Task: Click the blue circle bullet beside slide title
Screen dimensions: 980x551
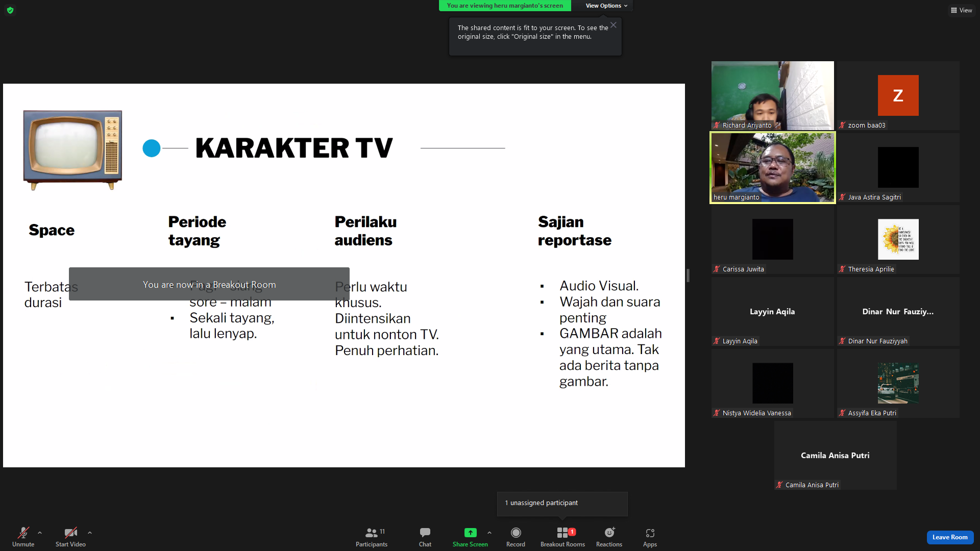Action: point(152,148)
